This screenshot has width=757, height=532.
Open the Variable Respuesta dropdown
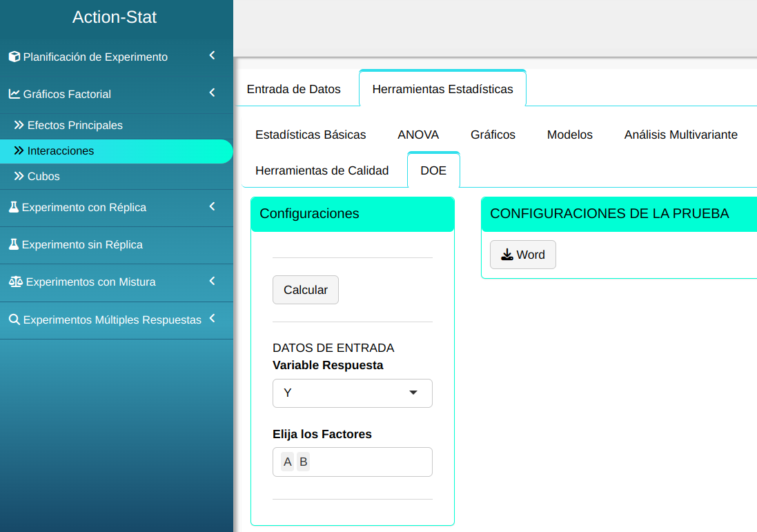pyautogui.click(x=352, y=393)
